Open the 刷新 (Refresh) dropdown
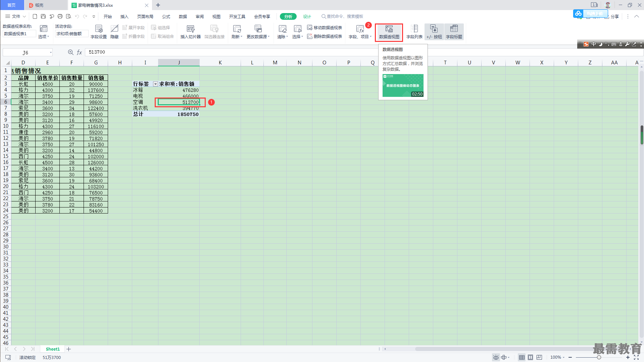The height and width of the screenshot is (362, 644). (x=237, y=32)
